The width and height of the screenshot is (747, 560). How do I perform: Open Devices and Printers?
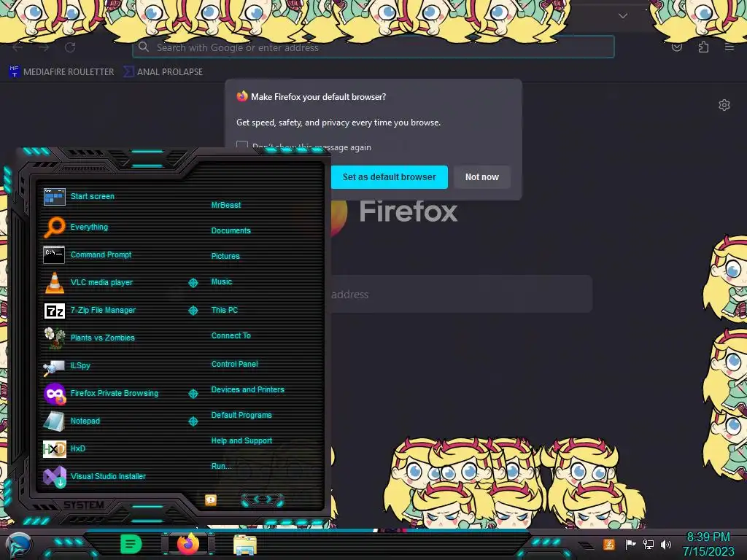(x=247, y=389)
